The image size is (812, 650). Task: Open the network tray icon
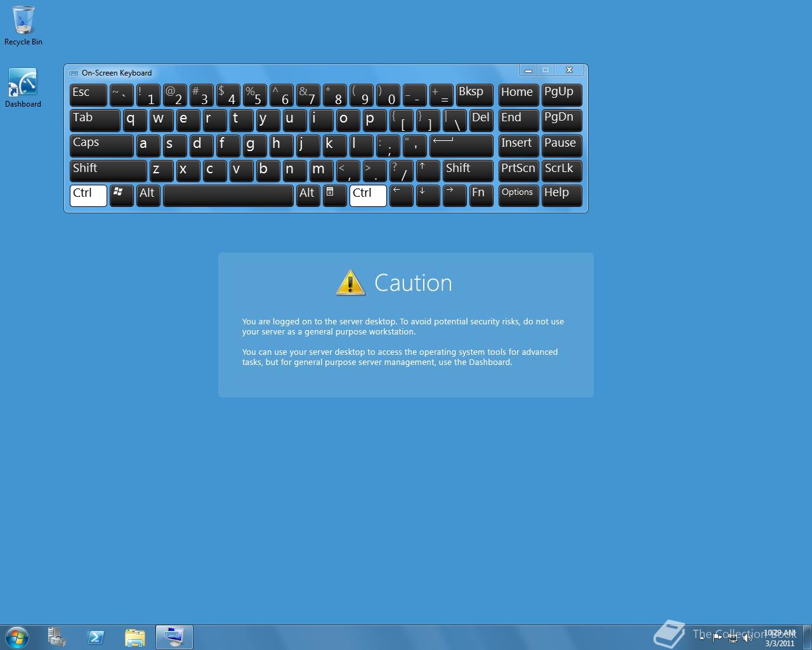pyautogui.click(x=733, y=638)
